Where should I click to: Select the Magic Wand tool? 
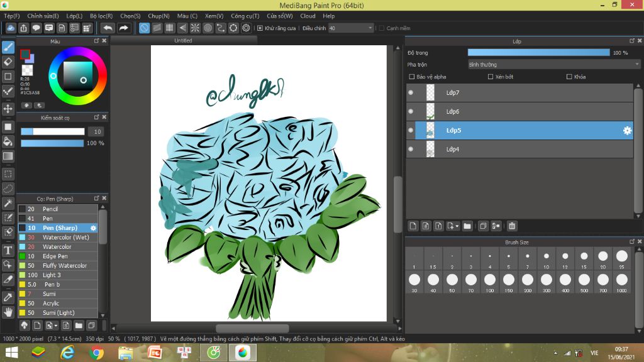click(8, 203)
